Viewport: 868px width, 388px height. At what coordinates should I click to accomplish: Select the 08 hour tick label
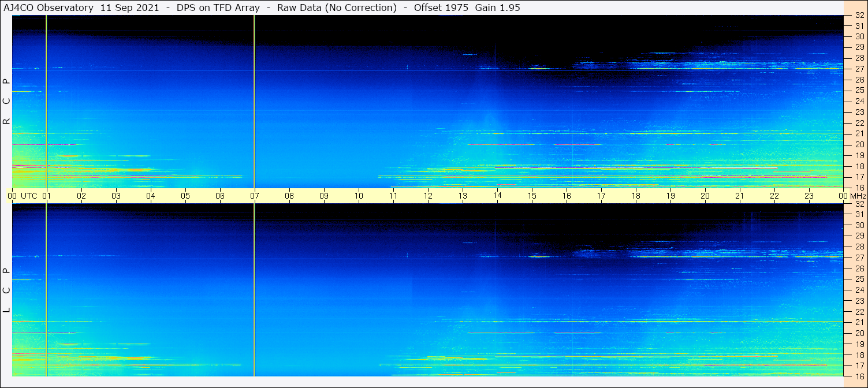tap(289, 196)
